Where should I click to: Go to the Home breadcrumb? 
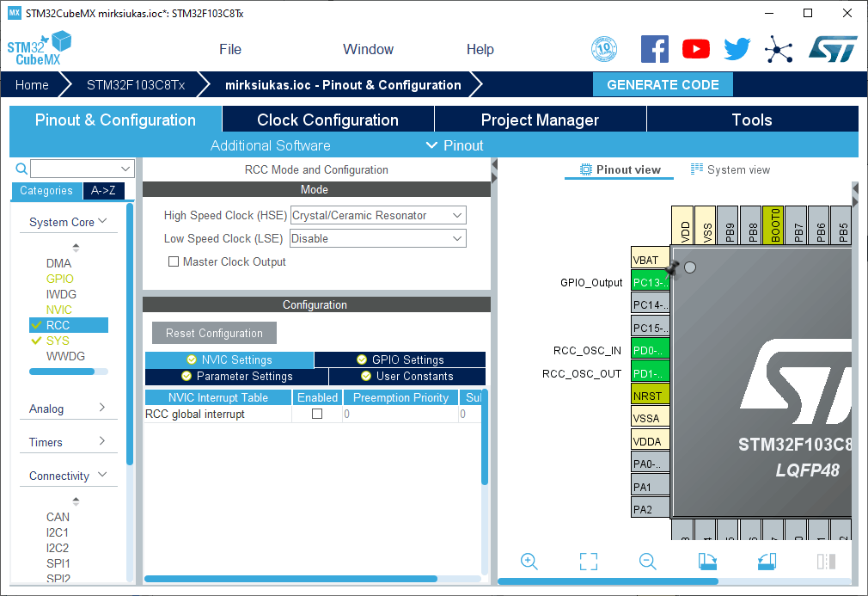[x=32, y=85]
